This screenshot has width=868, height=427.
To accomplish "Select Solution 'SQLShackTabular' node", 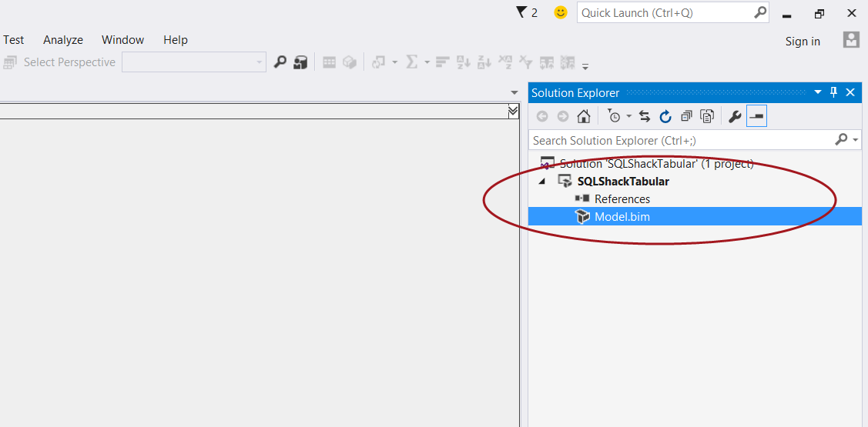I will [656, 164].
